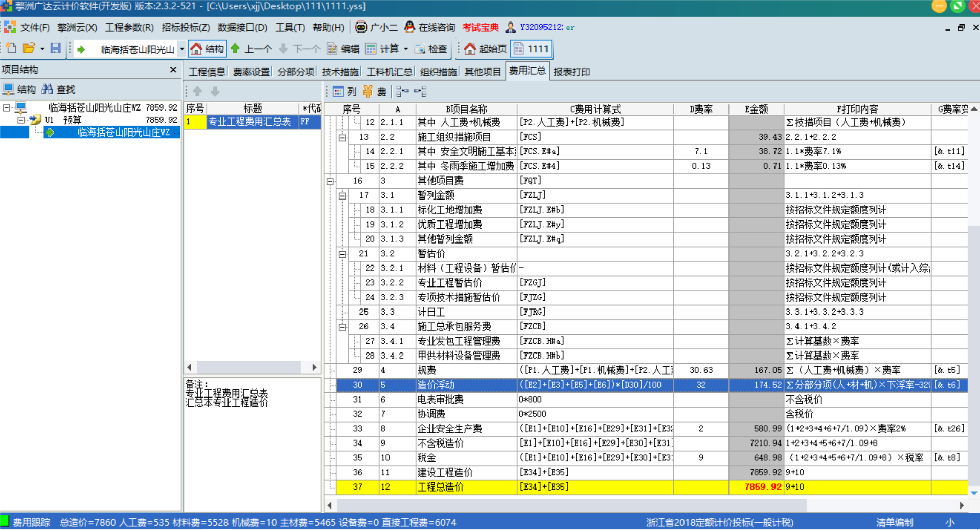Open the 考试宝典 link
980x530 pixels.
481,27
